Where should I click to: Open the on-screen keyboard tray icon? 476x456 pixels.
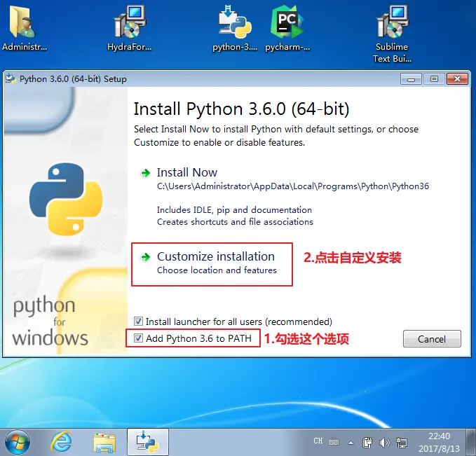[334, 442]
